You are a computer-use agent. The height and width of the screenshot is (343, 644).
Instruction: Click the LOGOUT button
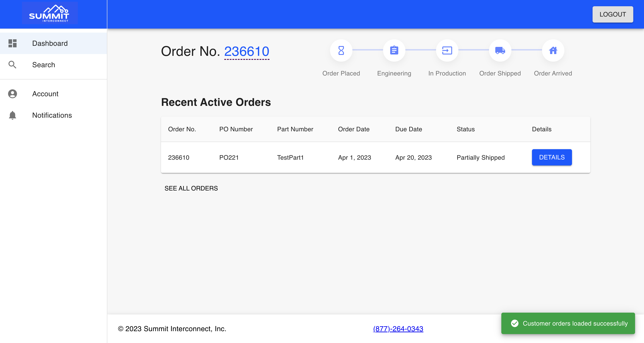click(x=612, y=15)
